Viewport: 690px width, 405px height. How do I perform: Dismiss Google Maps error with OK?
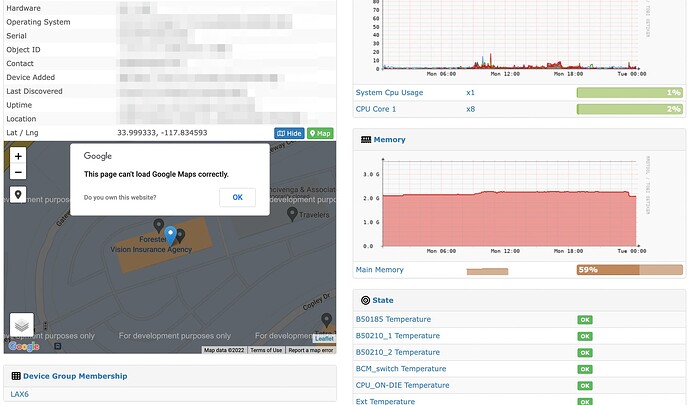[237, 197]
